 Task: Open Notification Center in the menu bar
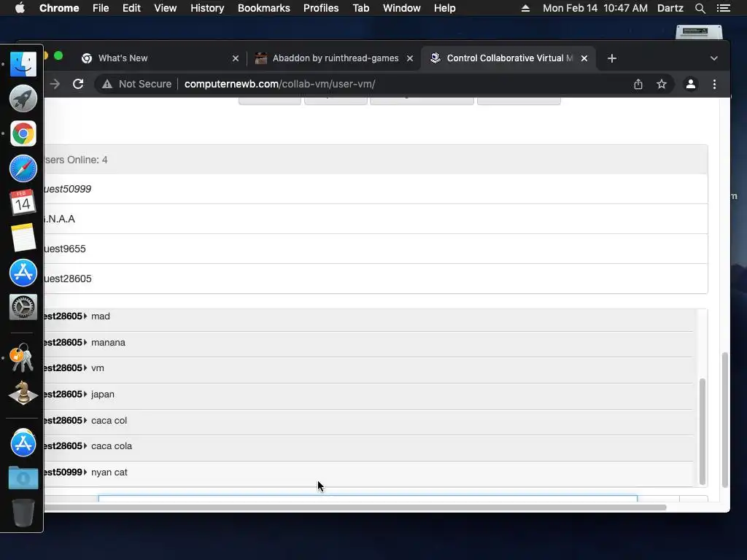coord(723,8)
